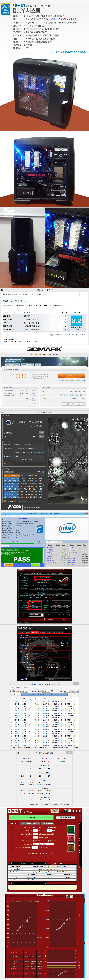
Task: Open Help menu in Cinebench R15
Action: coord(8,416)
